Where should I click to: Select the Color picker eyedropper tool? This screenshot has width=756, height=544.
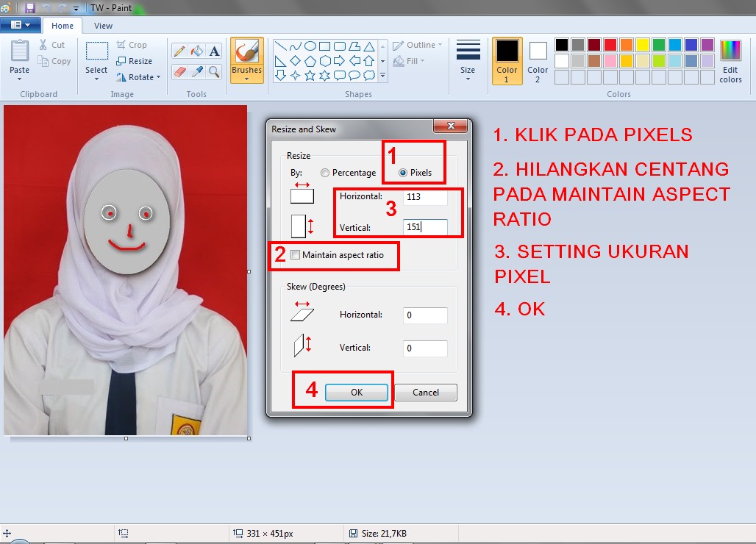196,72
